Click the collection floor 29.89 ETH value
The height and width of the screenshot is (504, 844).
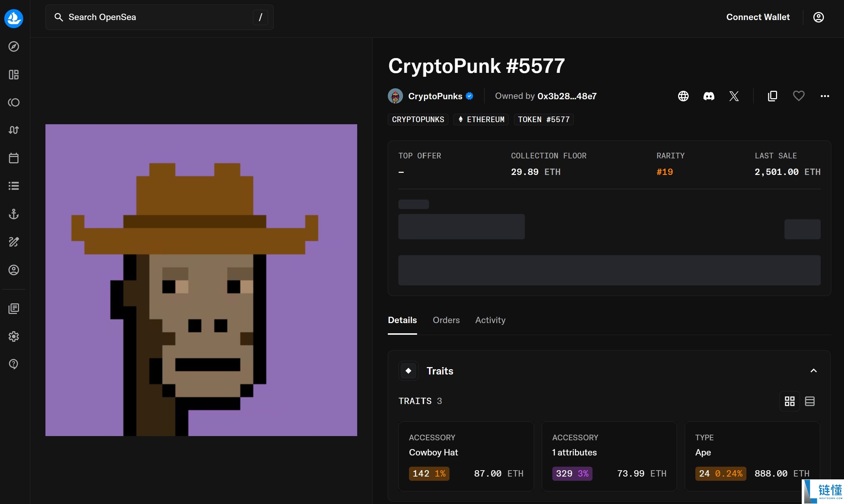coord(536,172)
